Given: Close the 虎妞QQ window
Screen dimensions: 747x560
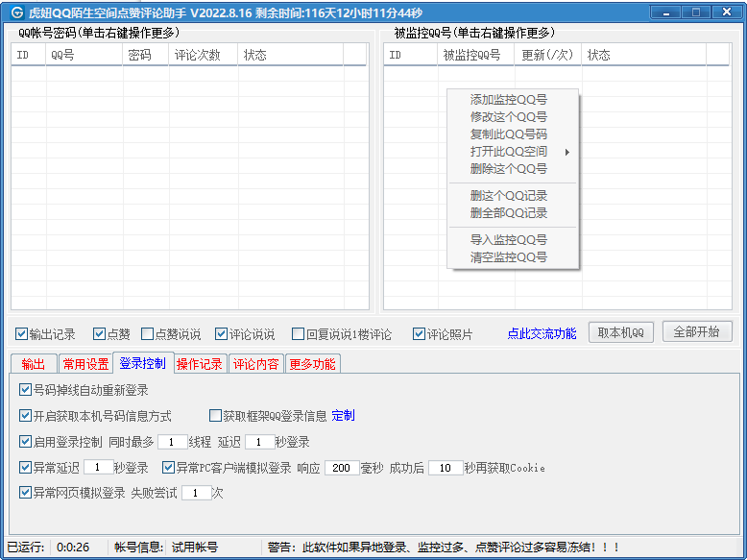Looking at the screenshot, I should [727, 12].
